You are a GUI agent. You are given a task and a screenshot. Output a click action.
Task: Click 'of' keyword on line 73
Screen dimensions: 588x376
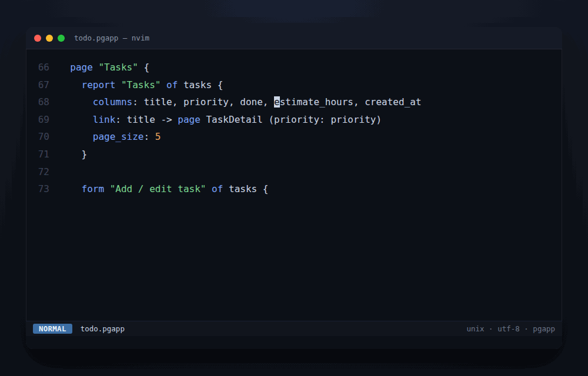[x=217, y=189]
